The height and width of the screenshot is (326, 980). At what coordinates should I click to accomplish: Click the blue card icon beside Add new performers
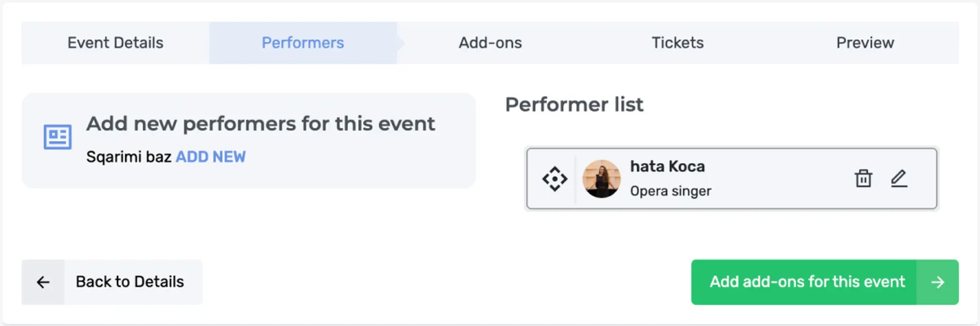point(57,137)
